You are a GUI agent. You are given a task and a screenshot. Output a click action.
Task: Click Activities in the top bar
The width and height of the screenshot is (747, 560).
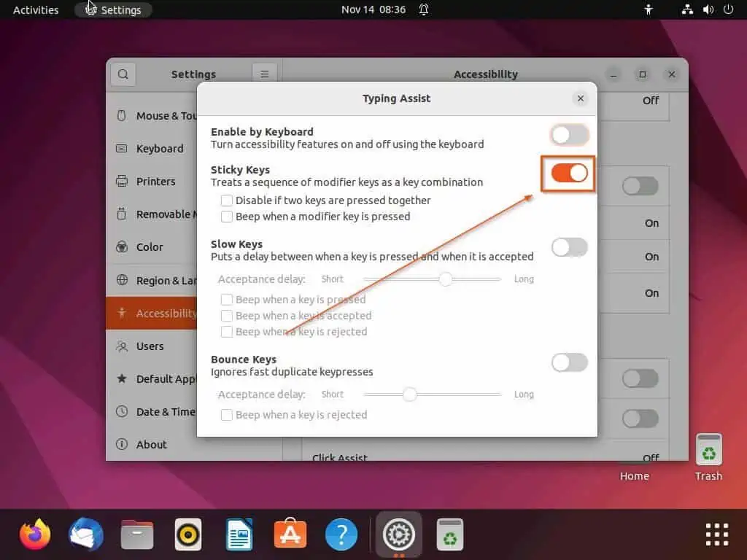36,9
